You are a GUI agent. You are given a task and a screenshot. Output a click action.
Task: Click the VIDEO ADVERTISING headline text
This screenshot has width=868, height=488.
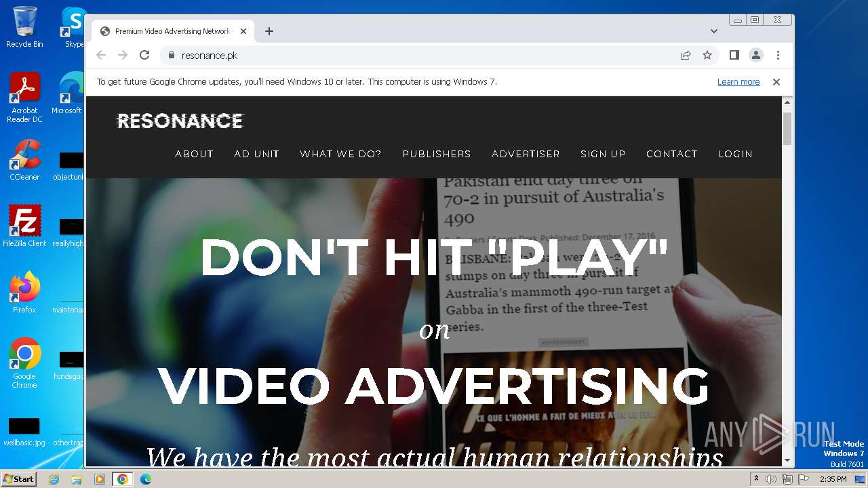(x=434, y=386)
